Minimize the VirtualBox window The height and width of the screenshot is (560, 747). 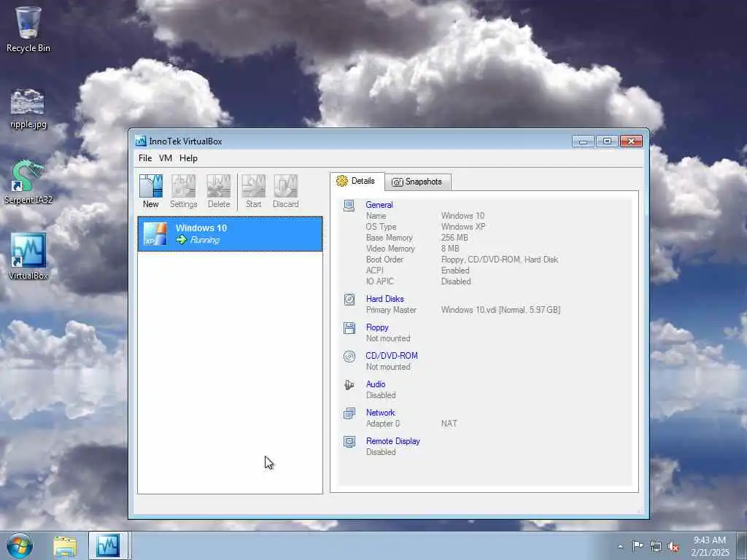pos(583,141)
